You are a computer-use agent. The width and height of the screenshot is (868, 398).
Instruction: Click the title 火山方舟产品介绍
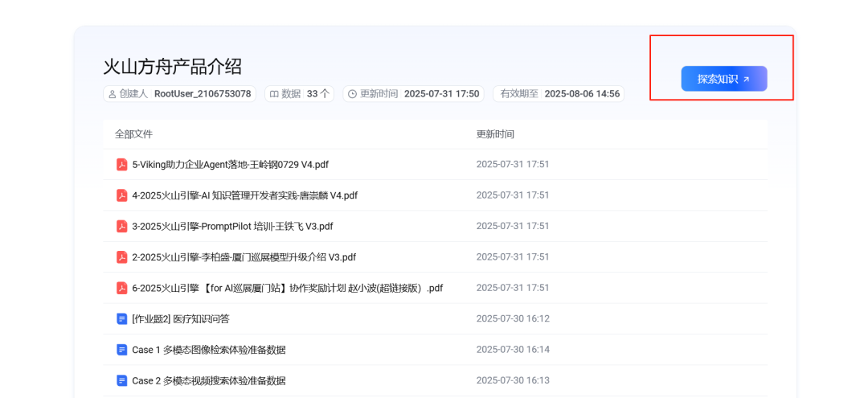point(173,67)
